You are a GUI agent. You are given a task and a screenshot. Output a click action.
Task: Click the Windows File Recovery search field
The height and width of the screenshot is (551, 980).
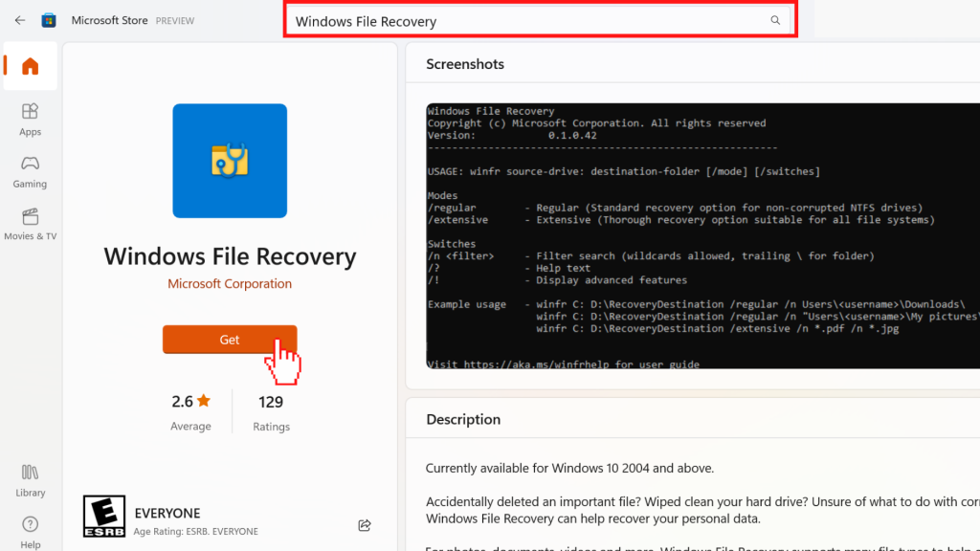point(540,21)
